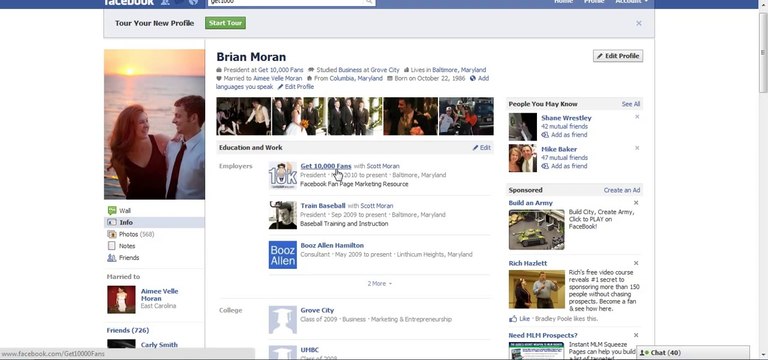
Task: Open the Rich Hazlett ad title
Action: tap(528, 263)
